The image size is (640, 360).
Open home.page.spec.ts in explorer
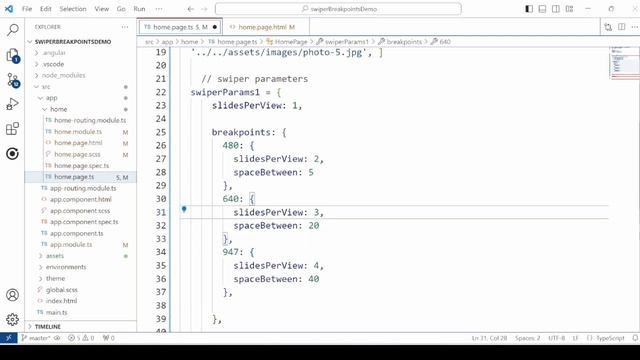coord(81,166)
